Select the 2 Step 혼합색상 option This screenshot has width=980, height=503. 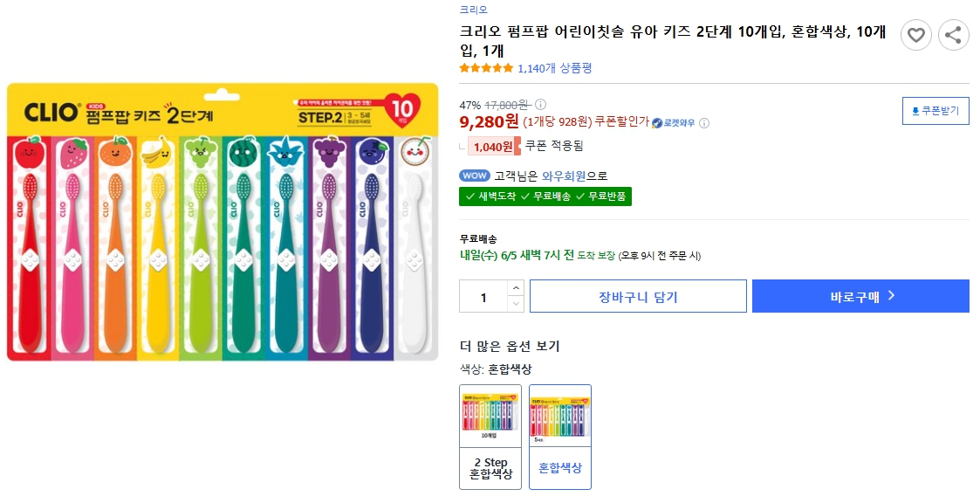click(x=490, y=437)
